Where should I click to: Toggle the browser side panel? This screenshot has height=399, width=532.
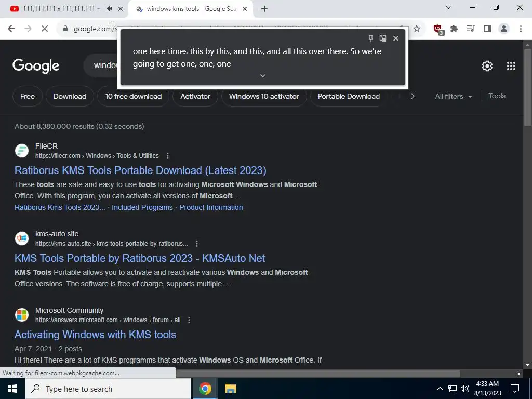(x=487, y=29)
